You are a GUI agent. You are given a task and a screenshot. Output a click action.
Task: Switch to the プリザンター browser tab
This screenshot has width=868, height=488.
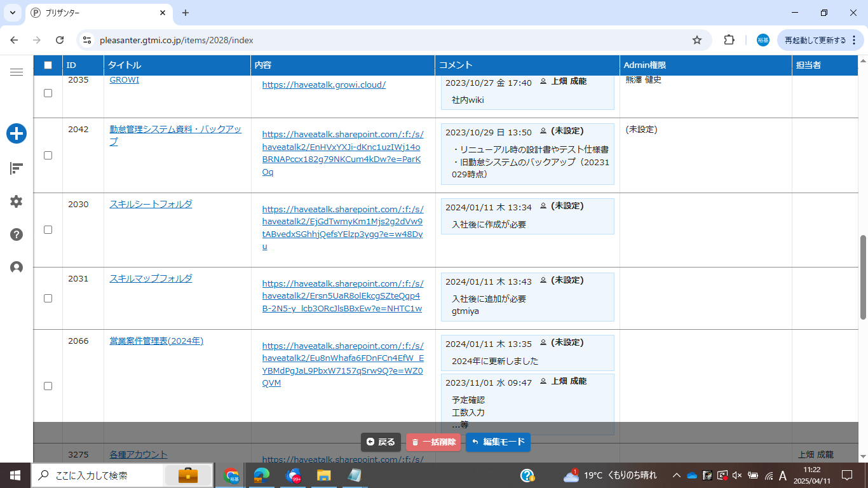point(95,13)
